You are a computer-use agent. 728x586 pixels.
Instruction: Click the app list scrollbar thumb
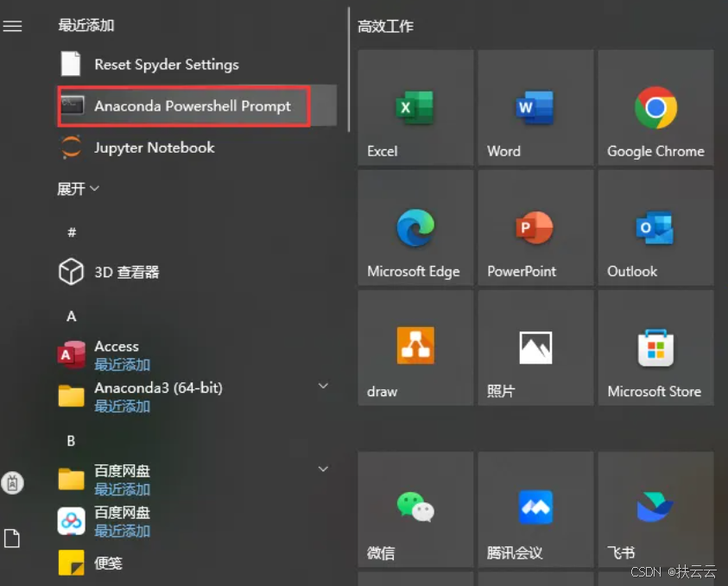(349, 70)
